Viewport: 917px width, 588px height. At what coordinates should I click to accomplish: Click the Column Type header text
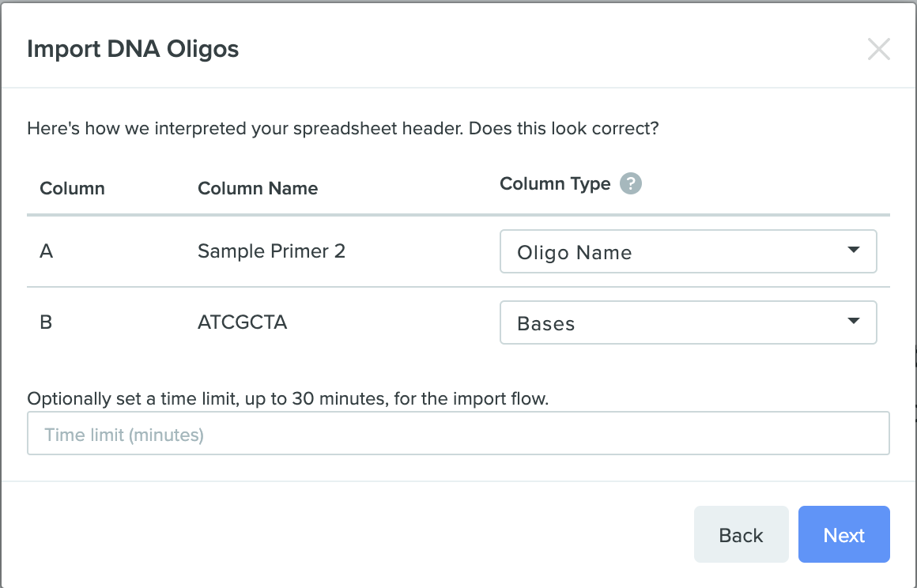(555, 183)
